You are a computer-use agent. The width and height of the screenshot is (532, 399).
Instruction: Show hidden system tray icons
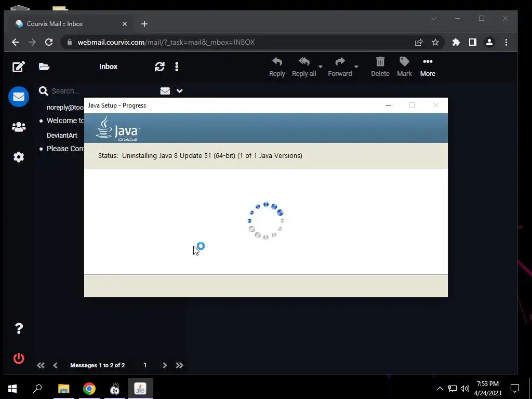(x=440, y=389)
